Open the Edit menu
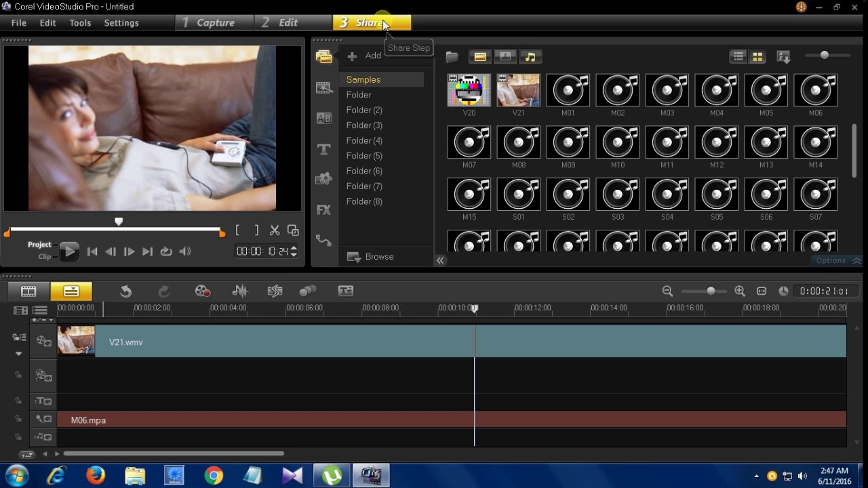 [47, 23]
